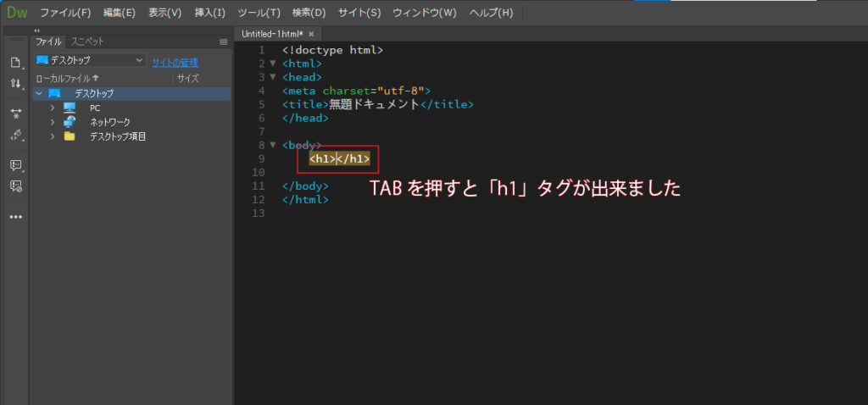868x405 pixels.
Task: Click the blue desktop icon in tree root
Action: tap(54, 93)
